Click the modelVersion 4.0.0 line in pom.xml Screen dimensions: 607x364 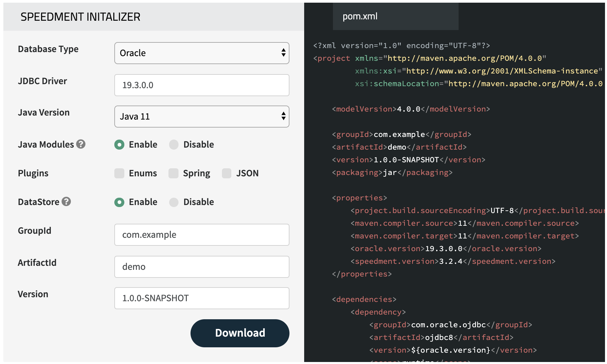(411, 109)
